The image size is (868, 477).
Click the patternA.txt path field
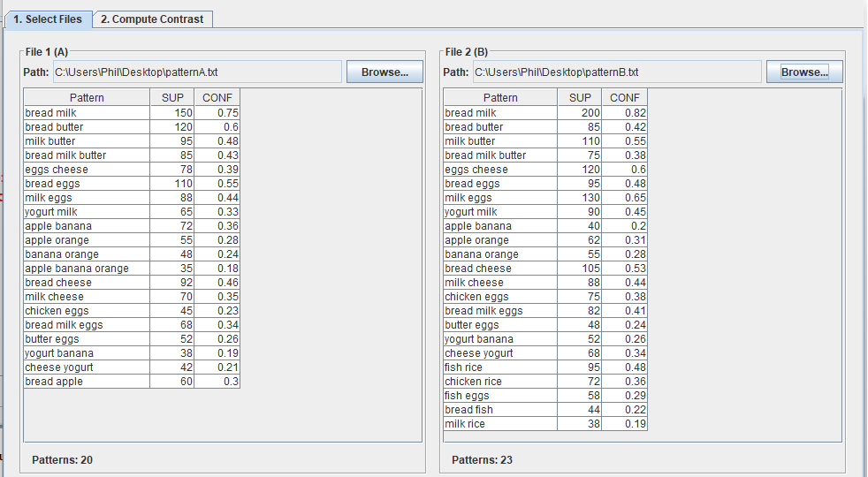[x=197, y=72]
